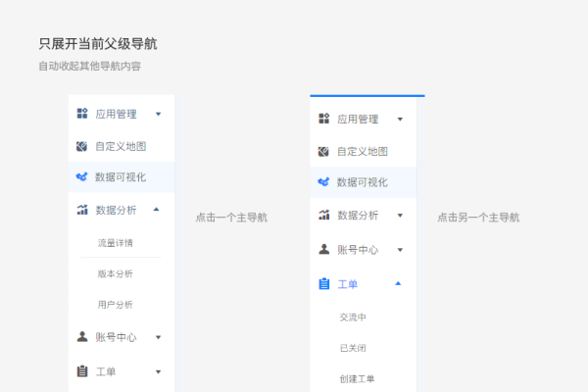This screenshot has height=392, width=588.
Task: Open 用户分析 submenu item
Action: pyautogui.click(x=115, y=305)
